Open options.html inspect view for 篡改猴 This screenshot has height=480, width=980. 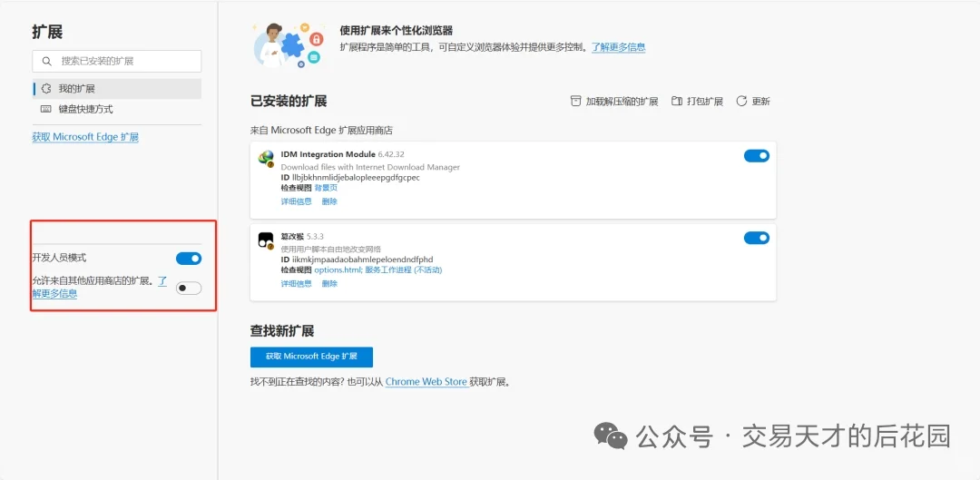pos(338,270)
